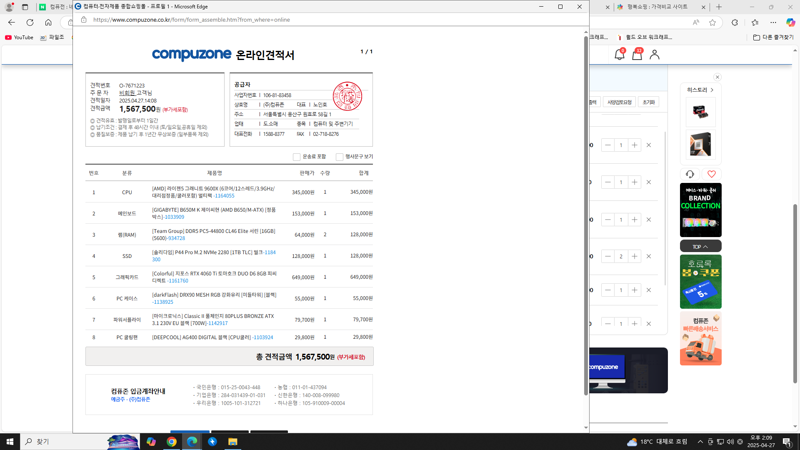Add page to favorites with star icon
The height and width of the screenshot is (450, 800).
(712, 22)
